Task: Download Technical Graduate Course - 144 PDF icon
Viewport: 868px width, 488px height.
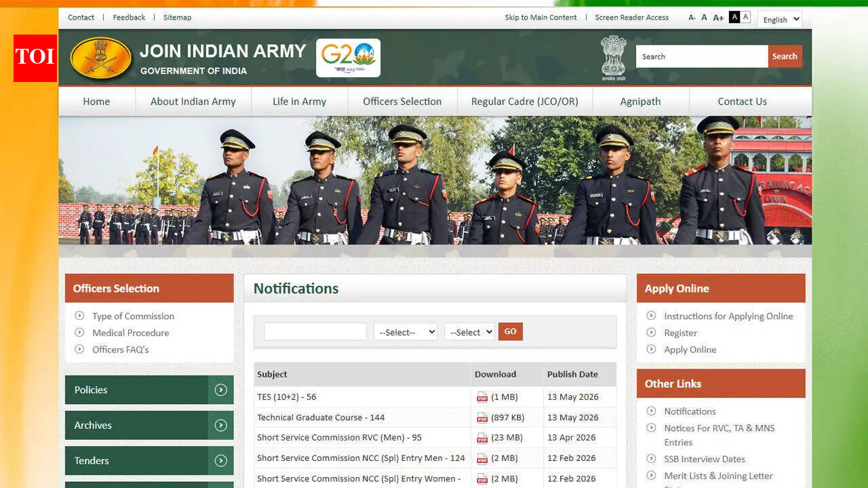Action: coord(482,418)
